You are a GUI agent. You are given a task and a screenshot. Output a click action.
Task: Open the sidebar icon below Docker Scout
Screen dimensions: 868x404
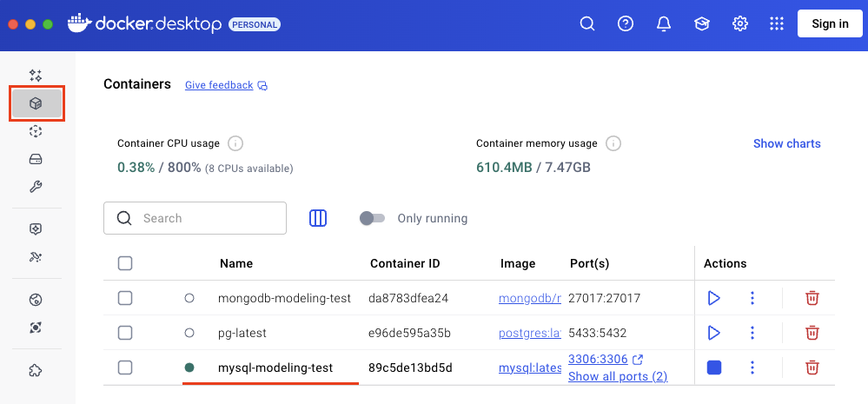click(x=36, y=257)
